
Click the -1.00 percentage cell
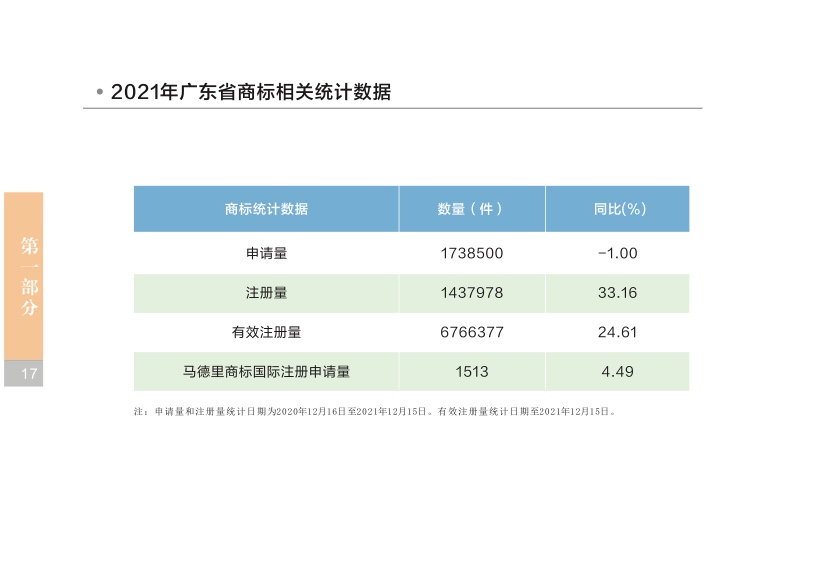[617, 253]
